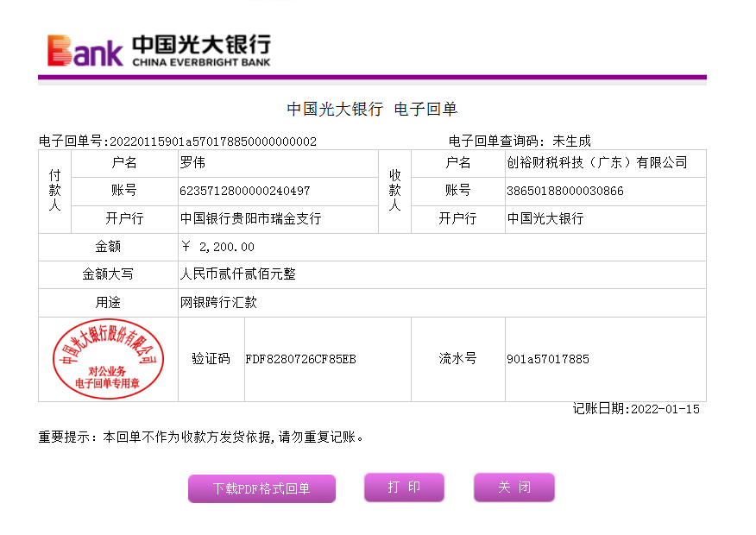Click the query code status 未生成
This screenshot has height=535, width=756.
(571, 142)
